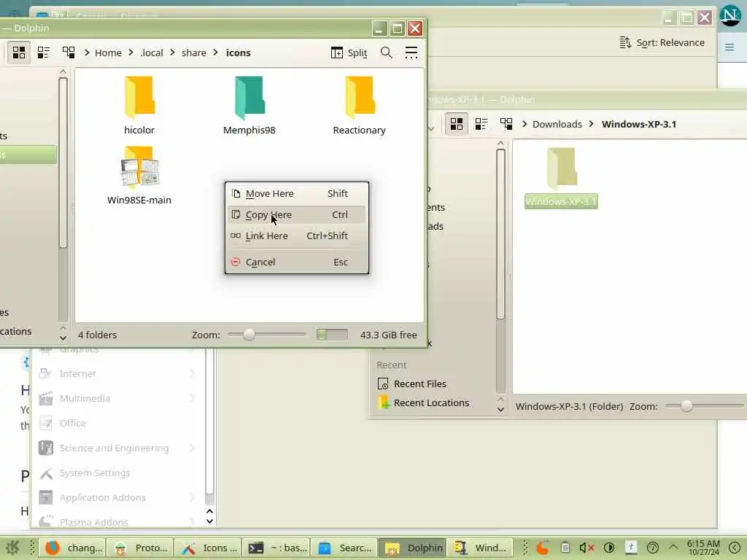Navigate to share in breadcrumb
The image size is (747, 560).
[194, 52]
